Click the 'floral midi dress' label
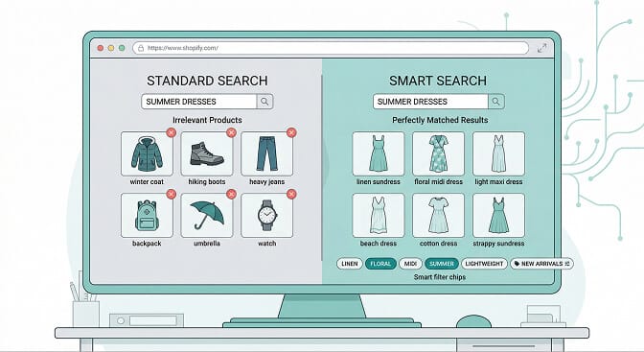This screenshot has width=644, height=352. click(438, 182)
